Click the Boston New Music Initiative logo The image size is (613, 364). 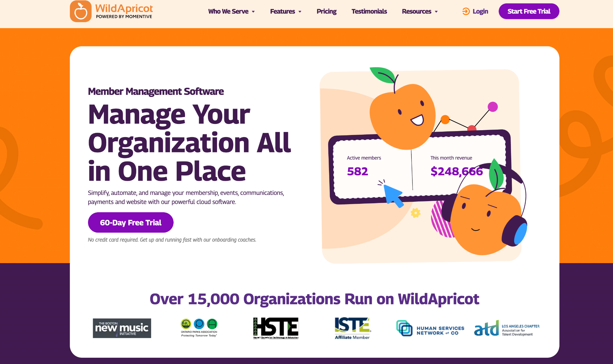pyautogui.click(x=122, y=328)
